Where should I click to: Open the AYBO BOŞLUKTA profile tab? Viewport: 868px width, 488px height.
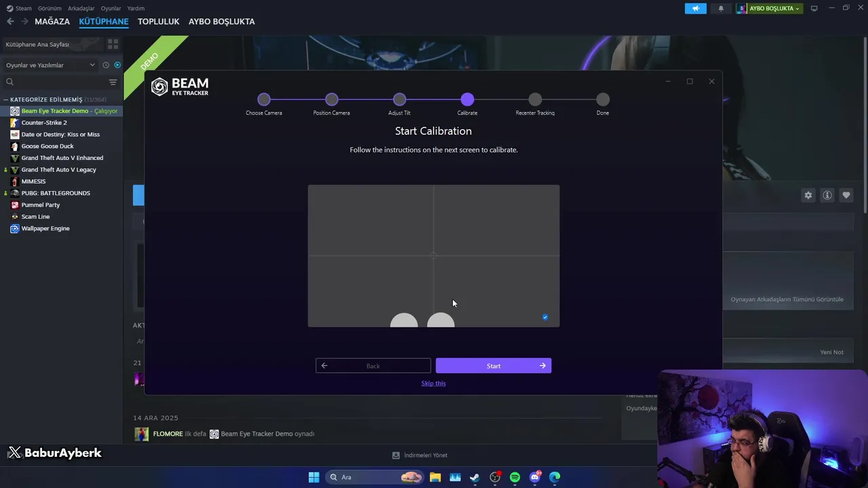click(222, 22)
